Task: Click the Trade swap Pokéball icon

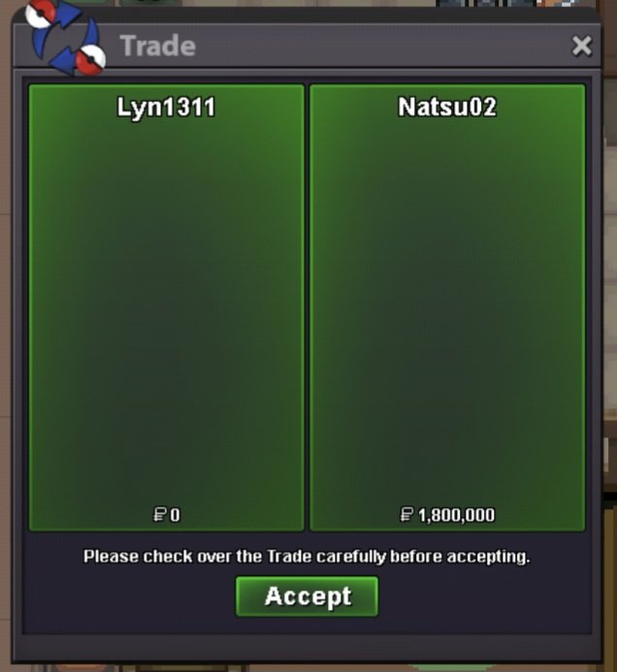Action: click(x=66, y=38)
